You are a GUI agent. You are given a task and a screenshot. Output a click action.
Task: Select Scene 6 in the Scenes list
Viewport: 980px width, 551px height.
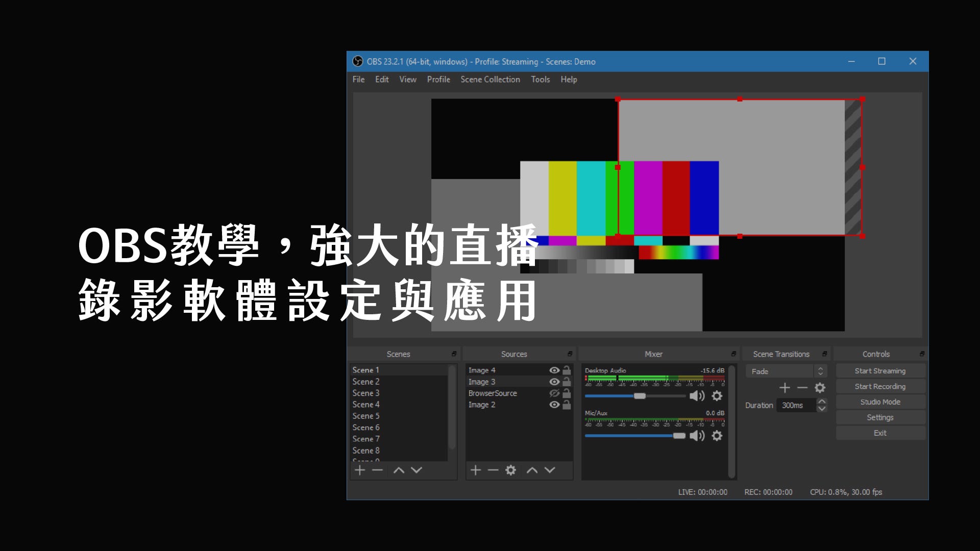pos(399,428)
